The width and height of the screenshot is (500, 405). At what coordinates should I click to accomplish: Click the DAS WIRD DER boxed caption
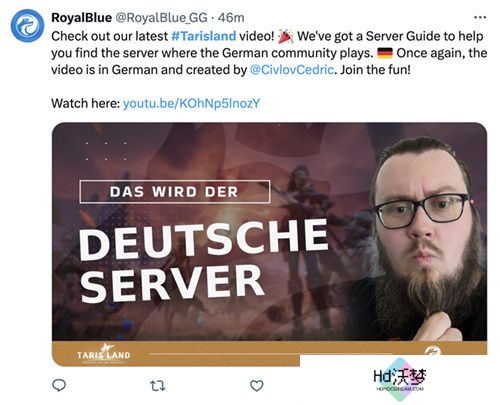click(175, 192)
